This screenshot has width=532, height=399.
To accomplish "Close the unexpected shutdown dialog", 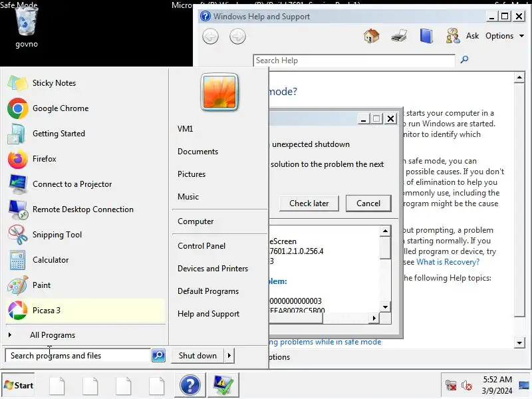I will pyautogui.click(x=390, y=119).
